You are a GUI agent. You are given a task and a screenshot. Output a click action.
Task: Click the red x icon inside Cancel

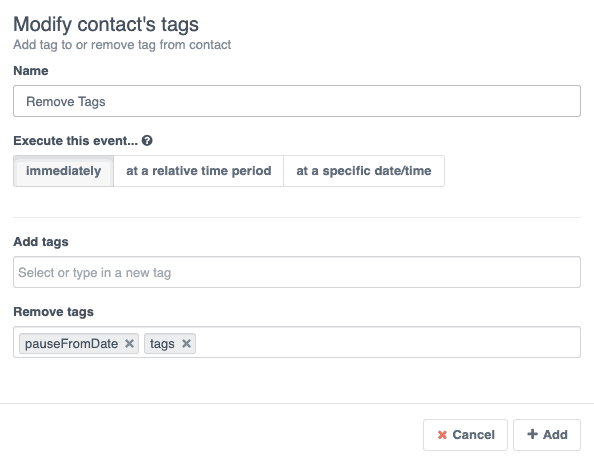click(442, 435)
